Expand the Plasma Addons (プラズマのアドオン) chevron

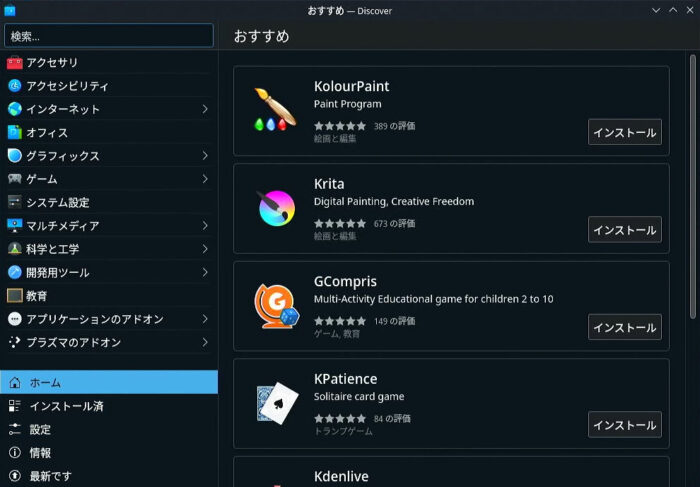pos(205,342)
